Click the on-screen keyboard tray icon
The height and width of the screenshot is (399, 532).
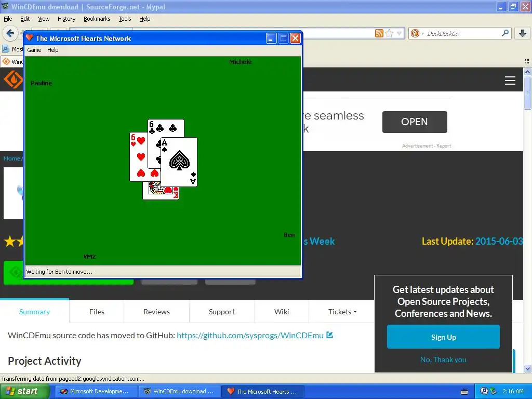coord(464,392)
